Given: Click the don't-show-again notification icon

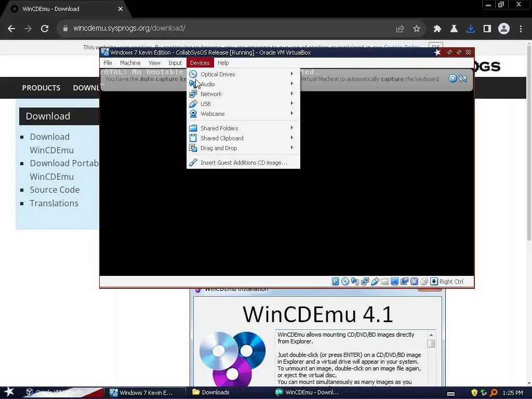Looking at the screenshot, I should coord(463,78).
